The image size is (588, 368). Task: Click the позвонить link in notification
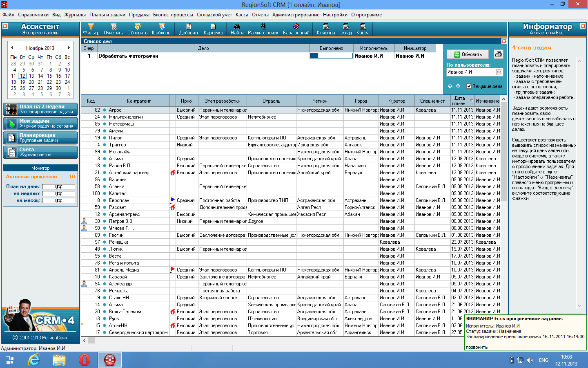click(x=477, y=347)
